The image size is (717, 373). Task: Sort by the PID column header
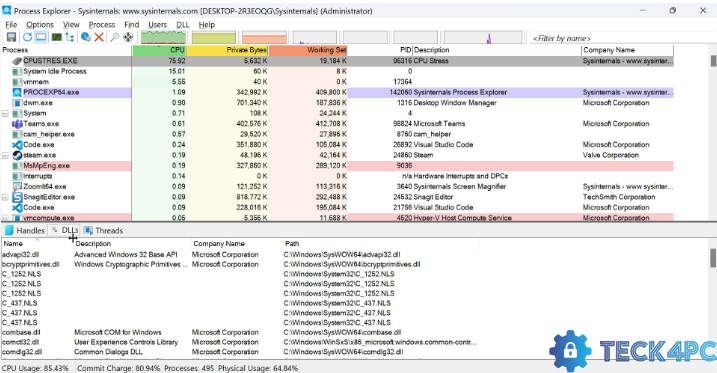coord(380,50)
